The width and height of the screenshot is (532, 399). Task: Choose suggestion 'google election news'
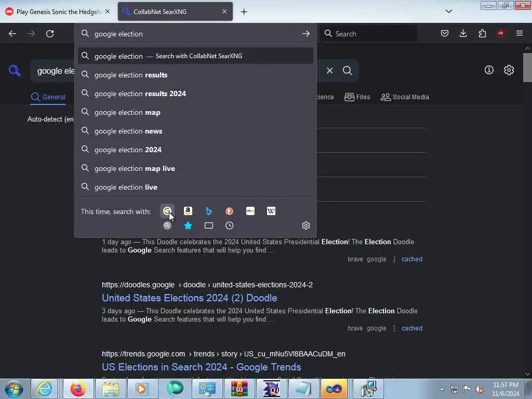(x=196, y=131)
